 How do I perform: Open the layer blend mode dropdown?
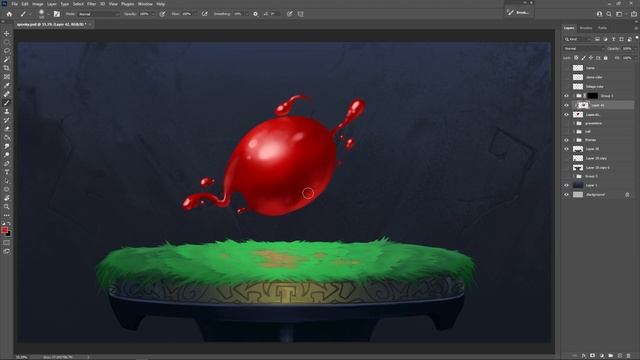coord(584,49)
